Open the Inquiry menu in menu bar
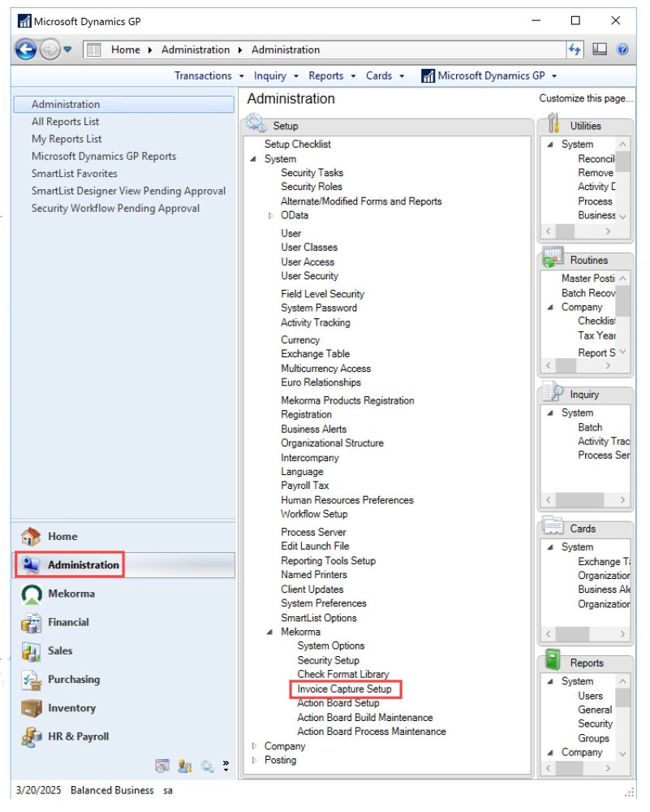The image size is (650, 812). pyautogui.click(x=275, y=76)
